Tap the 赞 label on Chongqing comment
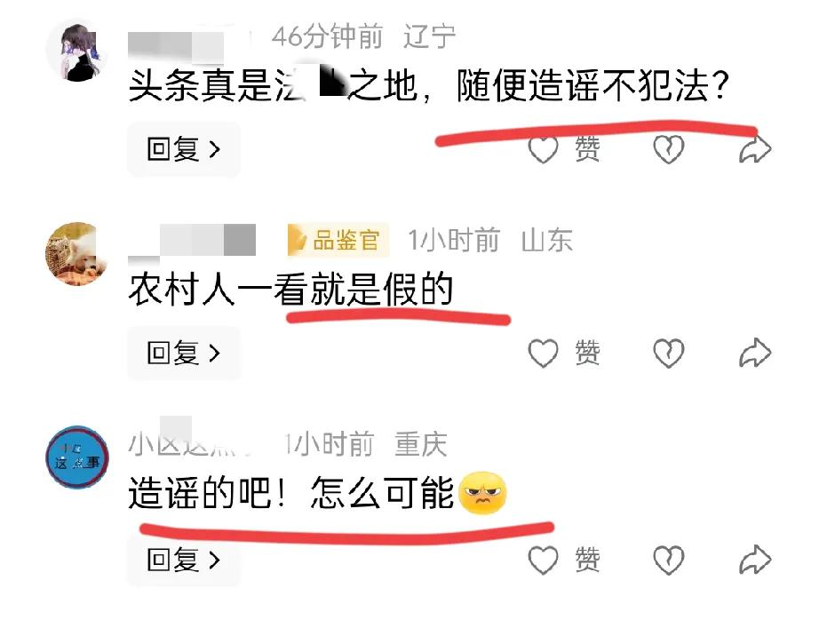 (588, 560)
